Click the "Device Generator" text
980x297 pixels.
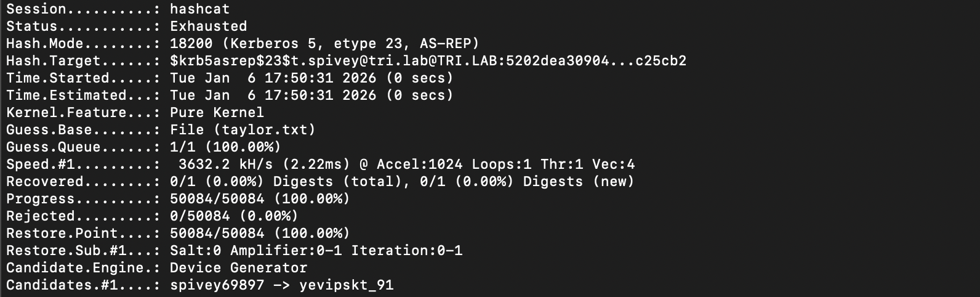(x=238, y=268)
